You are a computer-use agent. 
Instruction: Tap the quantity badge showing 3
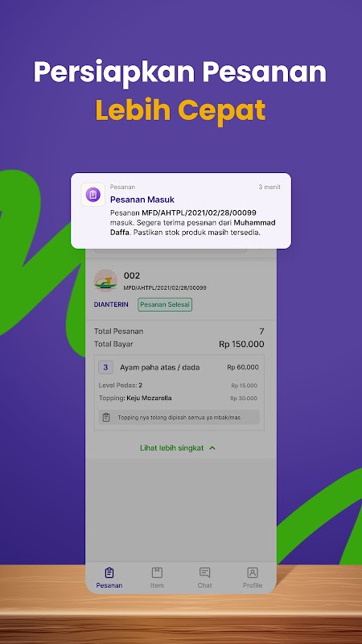[105, 367]
